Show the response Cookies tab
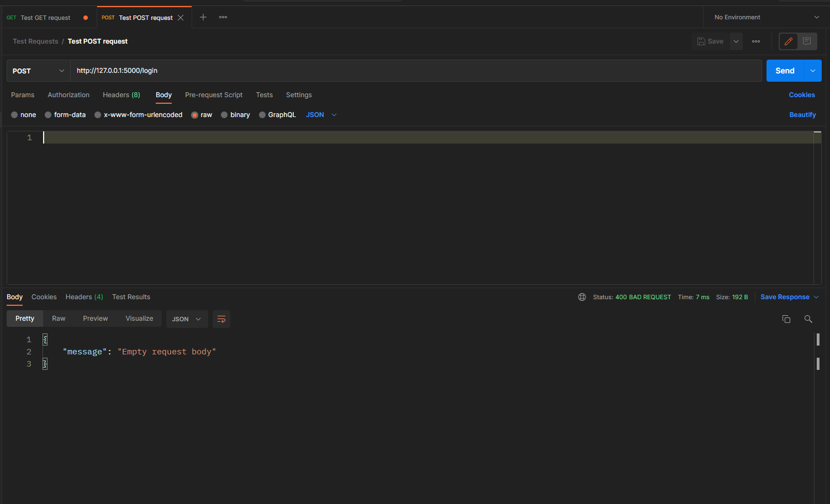Viewport: 830px width, 504px height. pyautogui.click(x=44, y=297)
